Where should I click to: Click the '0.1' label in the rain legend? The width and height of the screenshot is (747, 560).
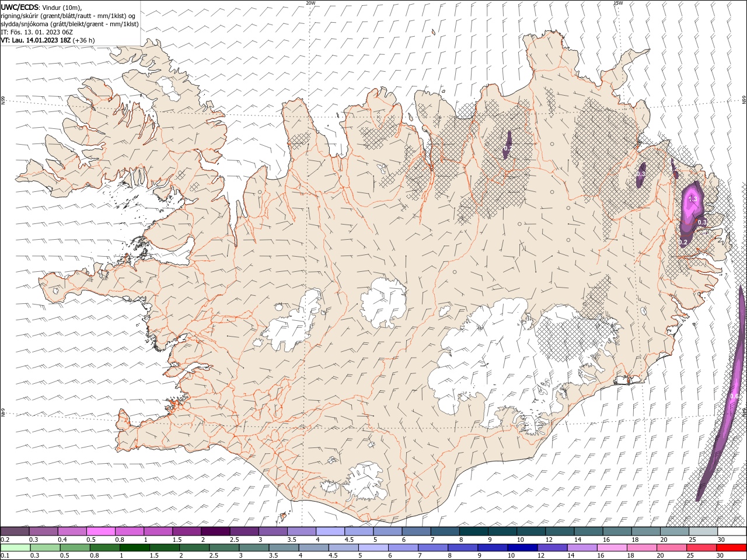4,555
